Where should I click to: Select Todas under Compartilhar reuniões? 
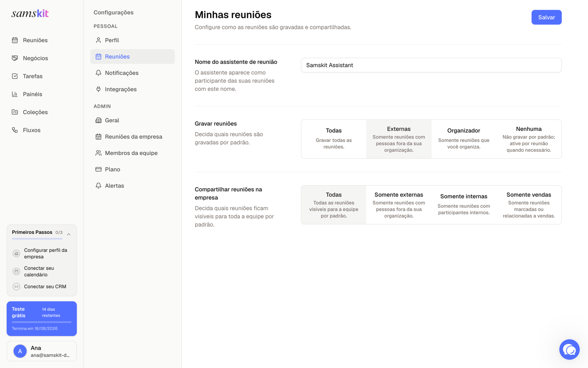pyautogui.click(x=334, y=205)
